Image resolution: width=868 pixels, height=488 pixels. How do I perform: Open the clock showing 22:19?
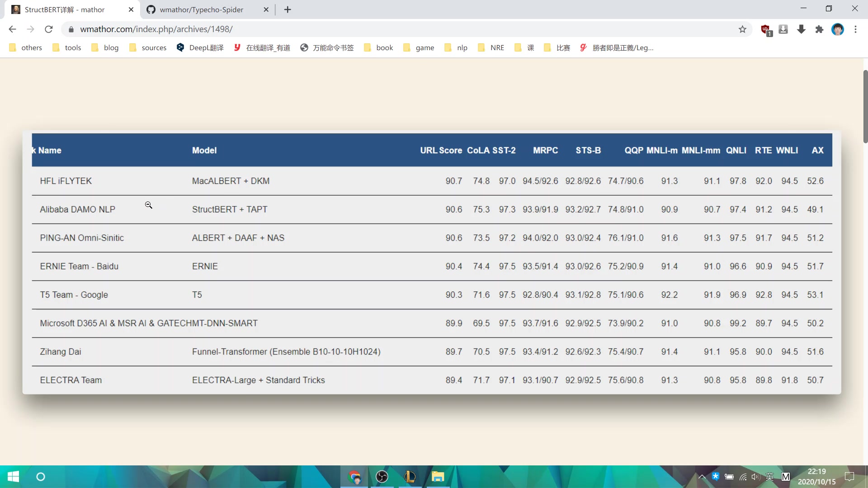(816, 477)
